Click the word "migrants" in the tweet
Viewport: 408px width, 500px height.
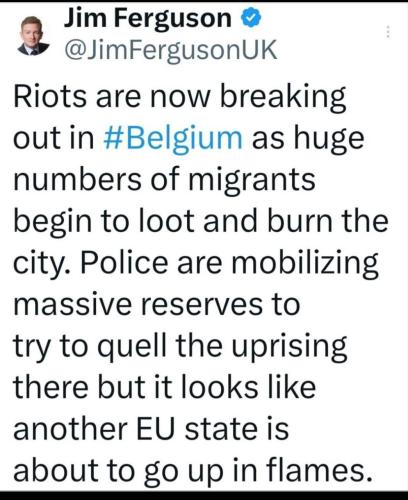pyautogui.click(x=252, y=180)
